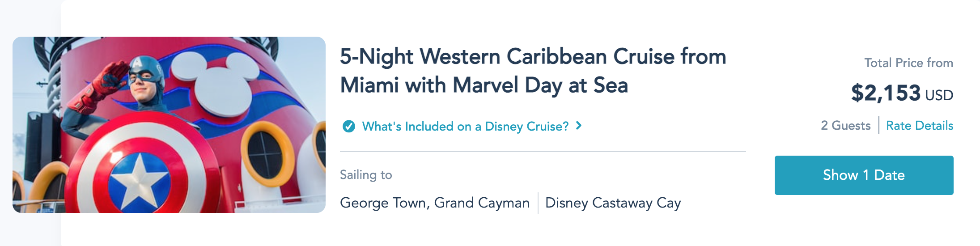Open What's Included on a Disney Cruise link
Viewport: 980px width, 246px height.
click(465, 127)
